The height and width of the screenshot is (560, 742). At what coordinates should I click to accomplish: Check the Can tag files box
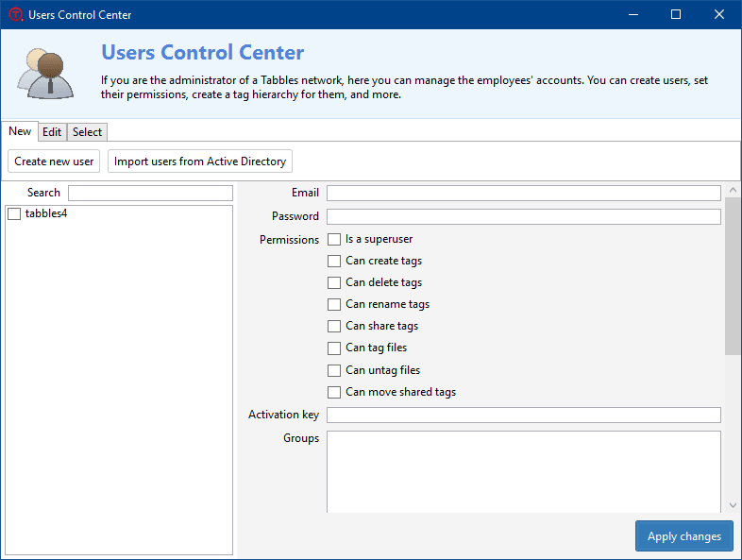[334, 348]
